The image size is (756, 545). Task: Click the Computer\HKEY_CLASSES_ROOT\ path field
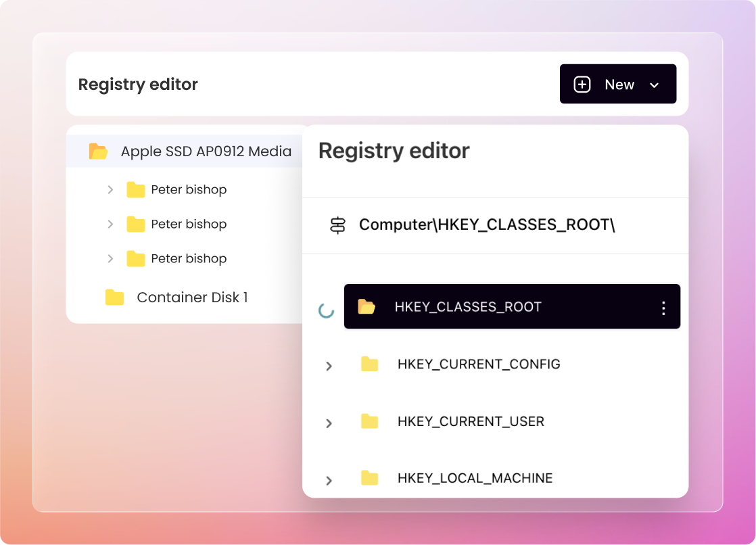point(487,225)
